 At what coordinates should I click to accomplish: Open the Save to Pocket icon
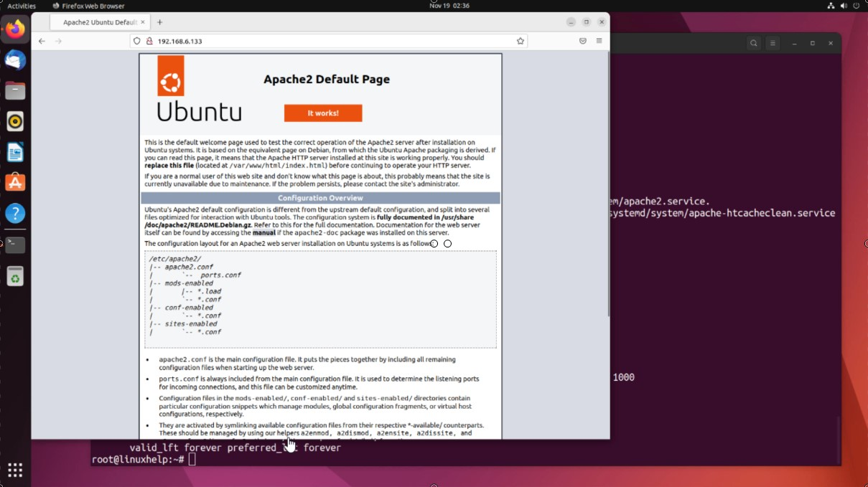pyautogui.click(x=583, y=41)
